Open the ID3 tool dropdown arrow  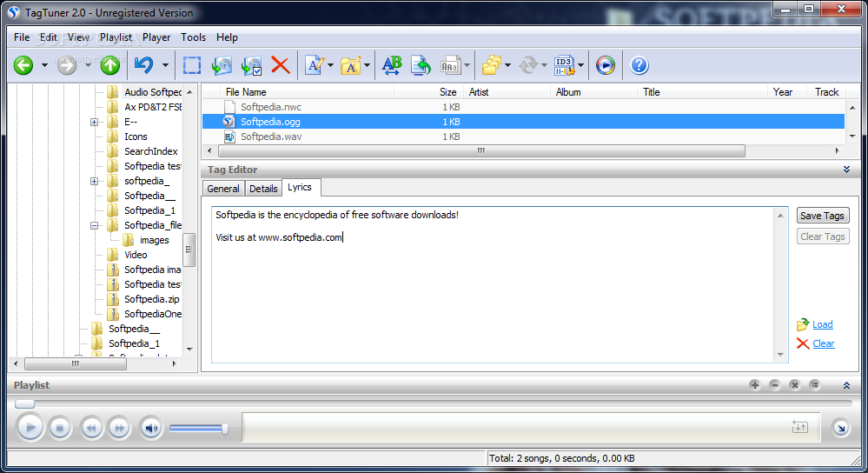pyautogui.click(x=580, y=65)
